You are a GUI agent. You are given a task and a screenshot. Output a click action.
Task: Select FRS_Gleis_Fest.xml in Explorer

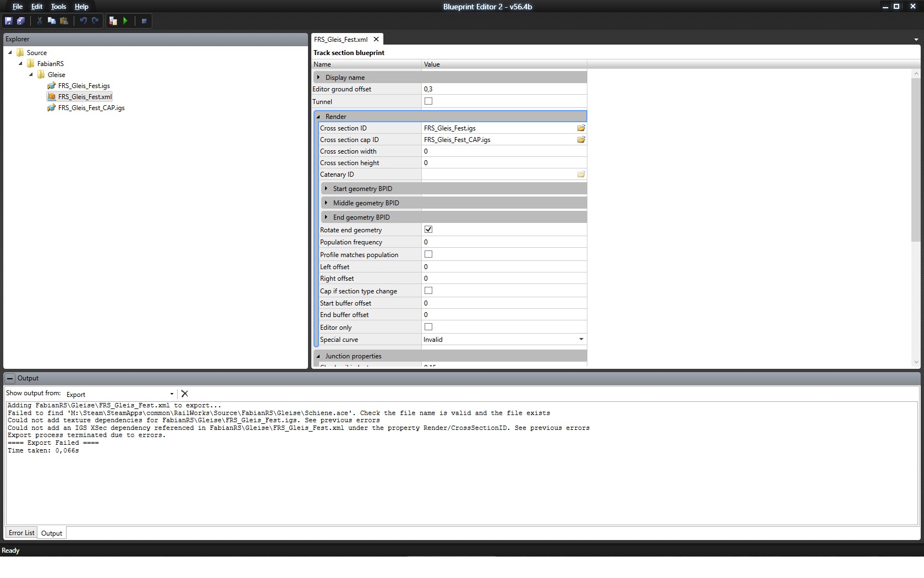click(85, 97)
